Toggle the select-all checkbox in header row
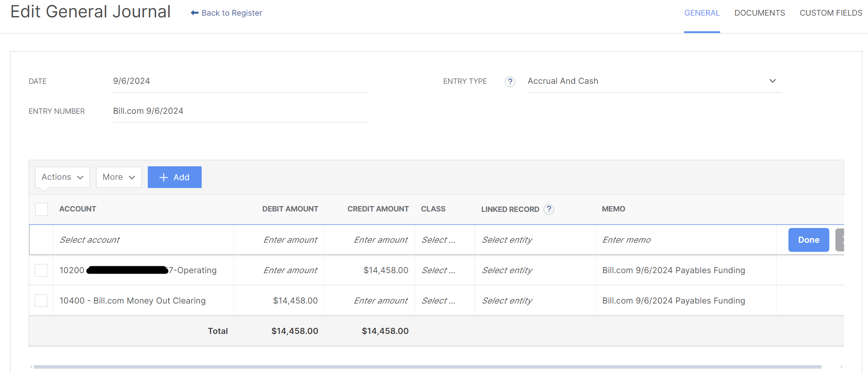Image resolution: width=868 pixels, height=373 pixels. (x=41, y=209)
